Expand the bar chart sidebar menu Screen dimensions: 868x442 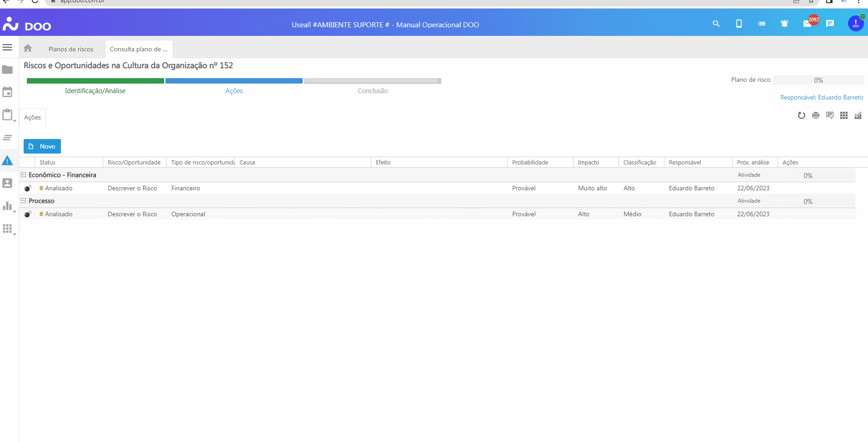click(8, 206)
